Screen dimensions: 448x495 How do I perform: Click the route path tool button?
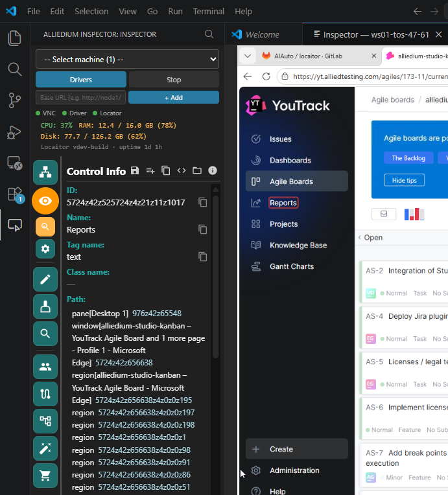tap(45, 394)
